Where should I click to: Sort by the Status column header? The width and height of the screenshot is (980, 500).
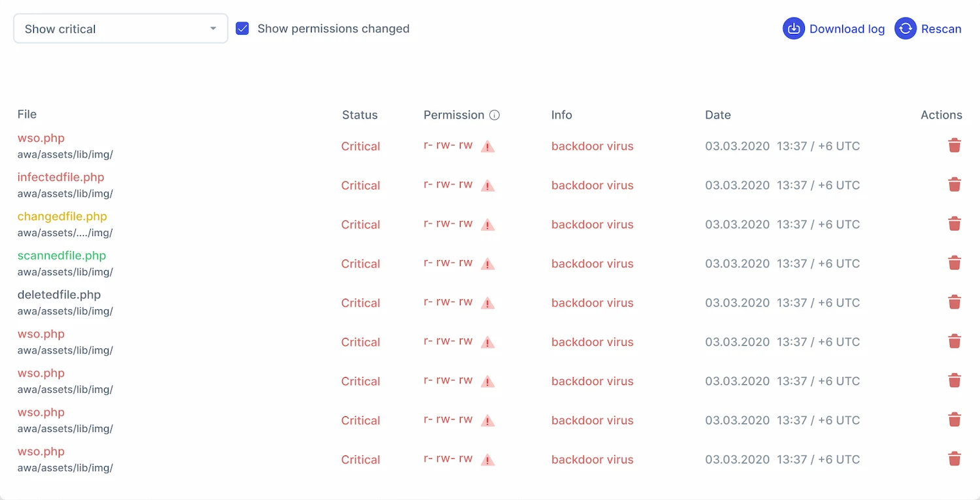coord(359,115)
